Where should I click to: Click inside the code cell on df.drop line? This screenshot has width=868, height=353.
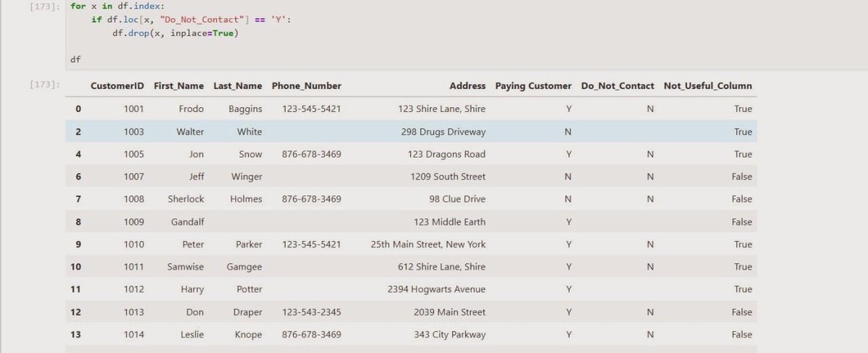175,33
